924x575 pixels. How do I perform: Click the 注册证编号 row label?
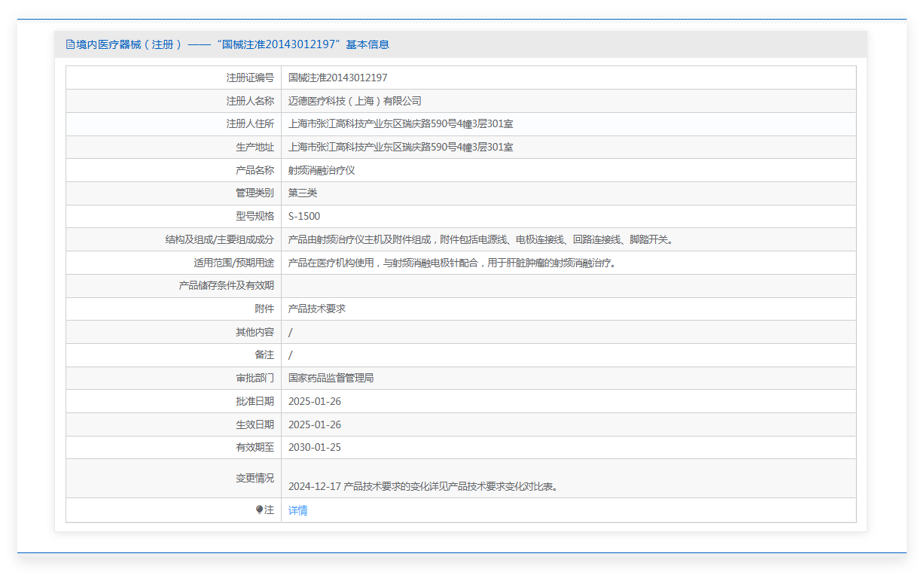tap(250, 78)
